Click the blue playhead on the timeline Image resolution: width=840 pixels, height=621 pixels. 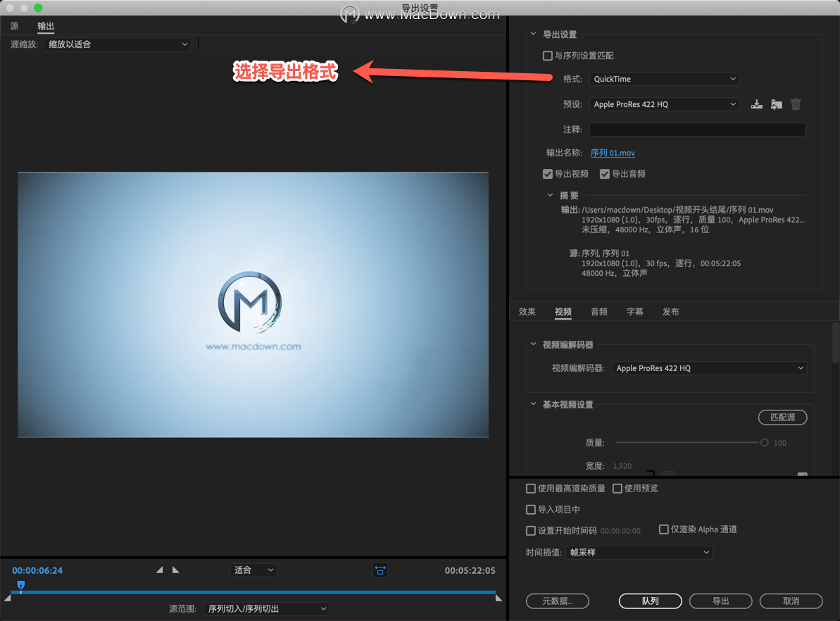pos(20,585)
